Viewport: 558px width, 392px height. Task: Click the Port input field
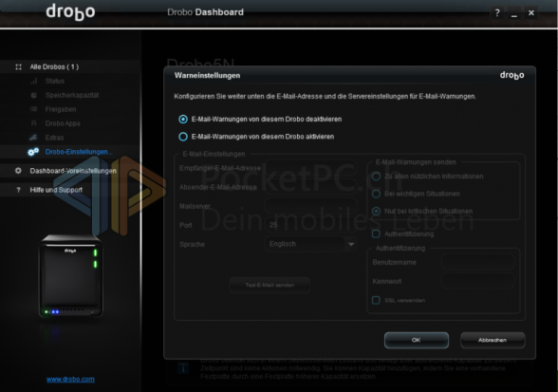pos(310,225)
